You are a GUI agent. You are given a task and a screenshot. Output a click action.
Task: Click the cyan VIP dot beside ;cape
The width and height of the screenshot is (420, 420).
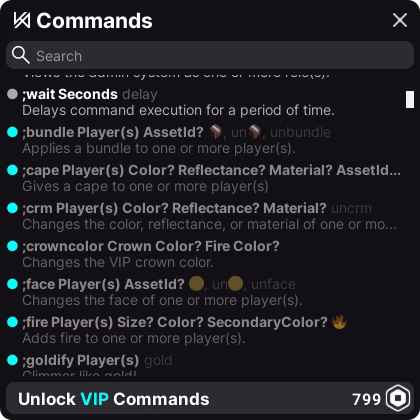tap(12, 170)
